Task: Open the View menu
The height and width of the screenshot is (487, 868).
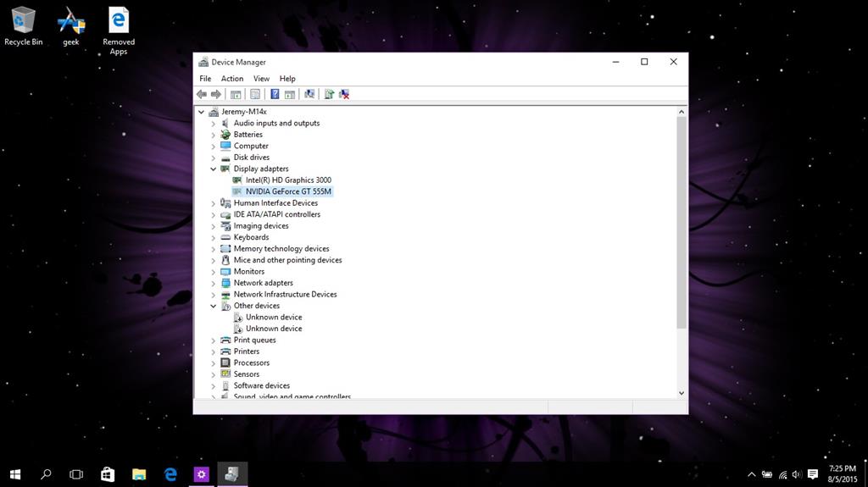Action: (261, 79)
